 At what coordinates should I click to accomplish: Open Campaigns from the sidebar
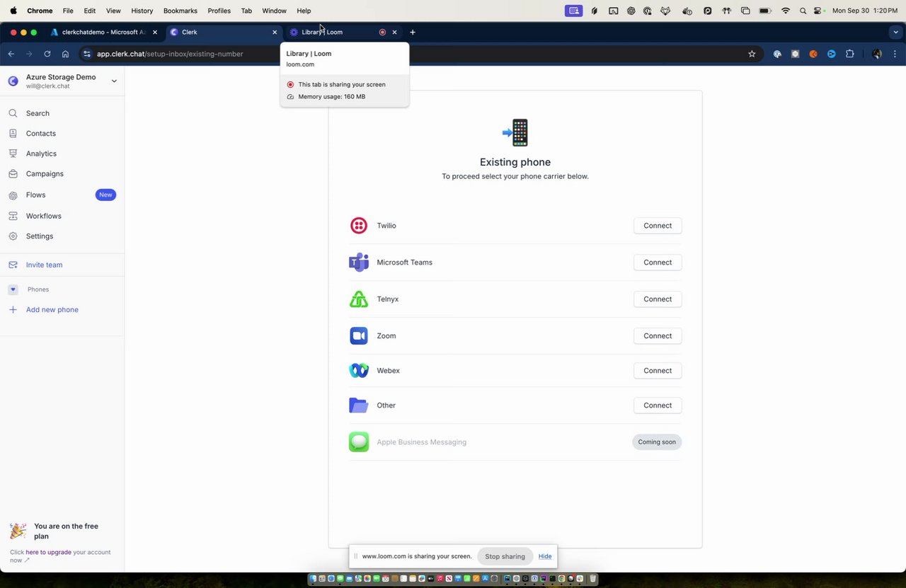click(x=45, y=173)
